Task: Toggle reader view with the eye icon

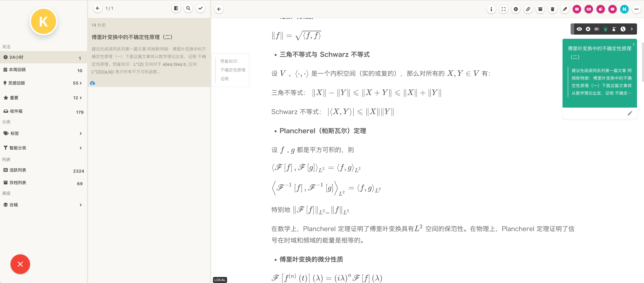Action: (579, 29)
